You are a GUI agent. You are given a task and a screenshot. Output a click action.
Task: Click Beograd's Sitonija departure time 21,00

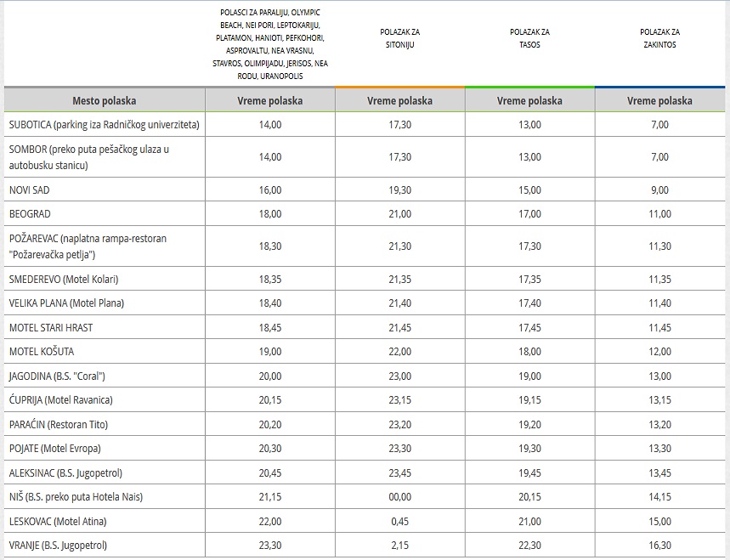400,214
